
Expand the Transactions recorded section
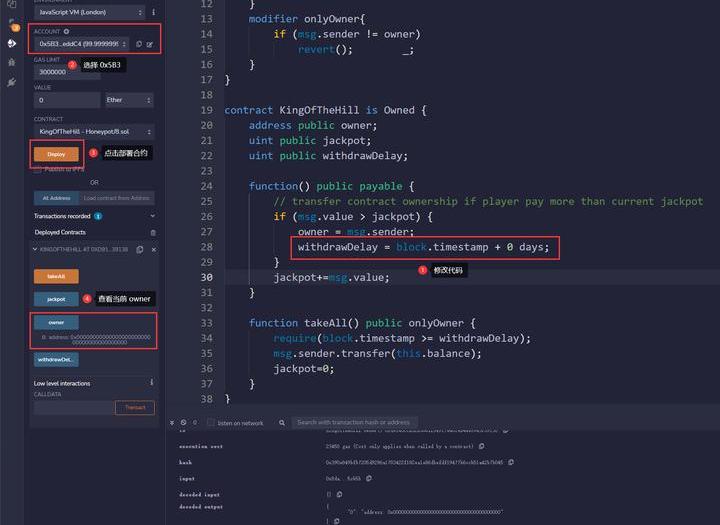[152, 216]
